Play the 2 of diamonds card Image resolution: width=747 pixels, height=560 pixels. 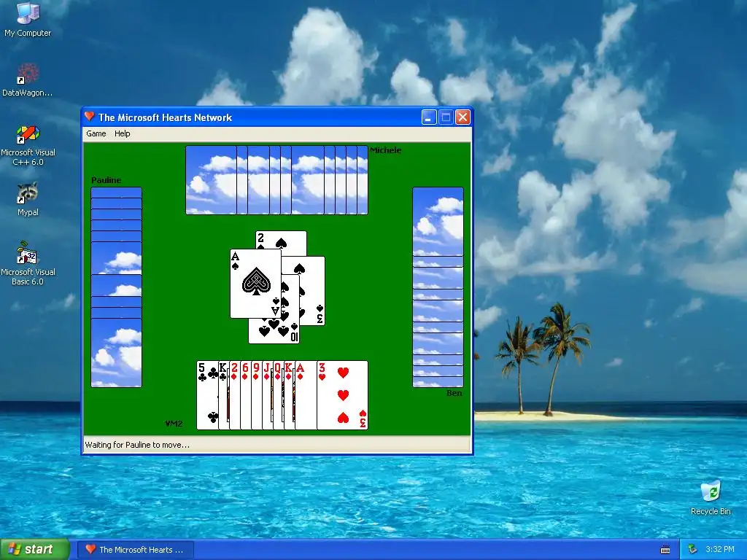click(x=235, y=395)
